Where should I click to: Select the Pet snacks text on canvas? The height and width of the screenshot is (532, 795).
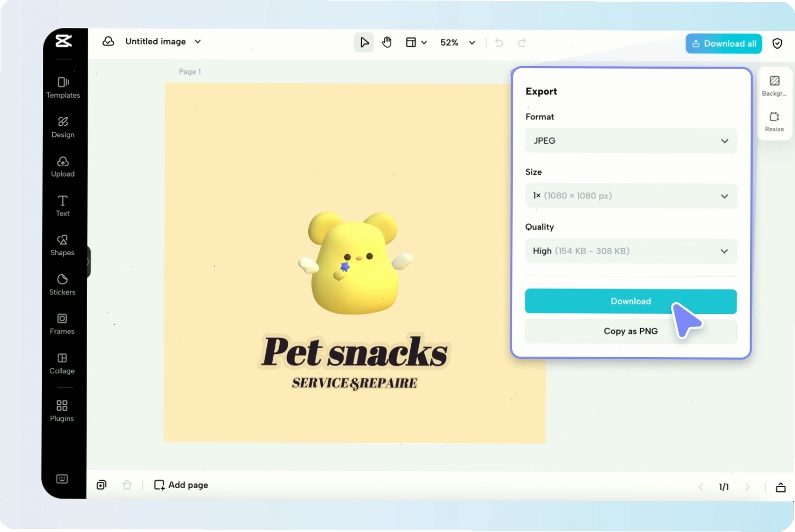pyautogui.click(x=355, y=352)
